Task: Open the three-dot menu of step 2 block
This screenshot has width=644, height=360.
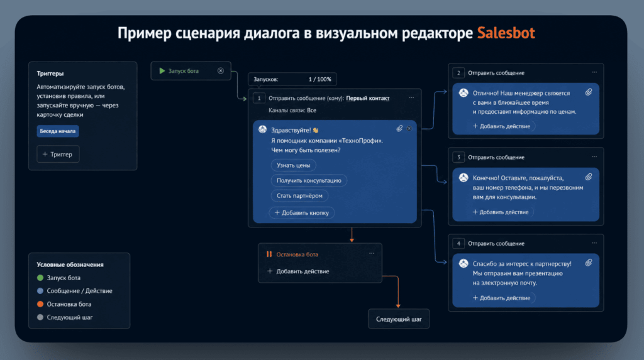Action: click(x=594, y=72)
